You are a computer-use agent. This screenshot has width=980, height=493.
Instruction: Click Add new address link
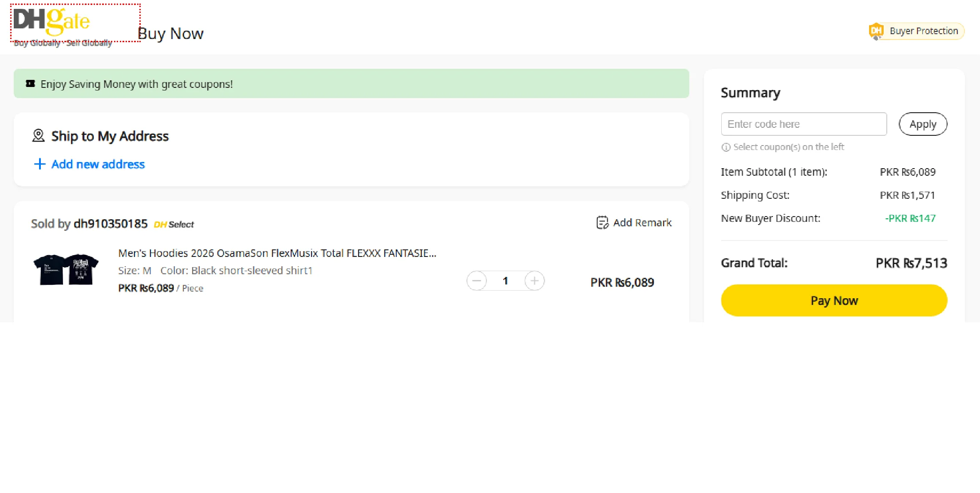click(x=98, y=164)
